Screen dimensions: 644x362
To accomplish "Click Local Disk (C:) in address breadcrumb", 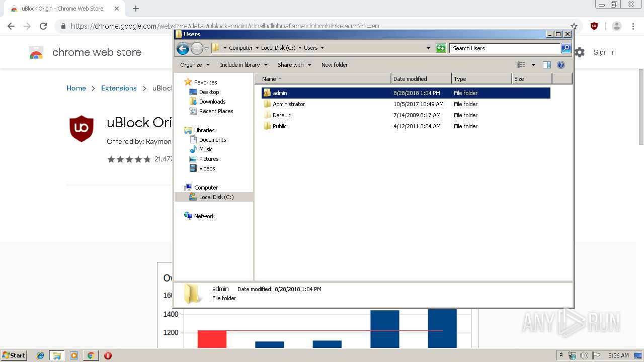I will pyautogui.click(x=278, y=48).
